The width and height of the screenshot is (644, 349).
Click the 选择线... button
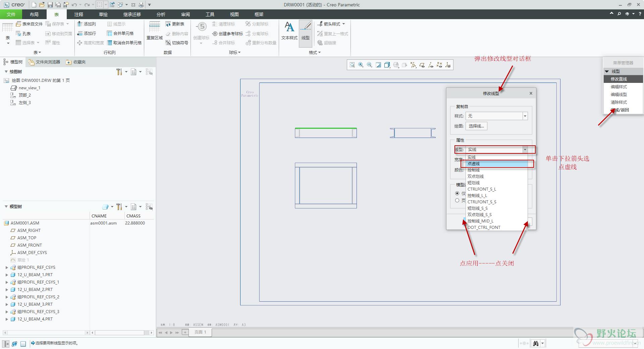coord(476,126)
